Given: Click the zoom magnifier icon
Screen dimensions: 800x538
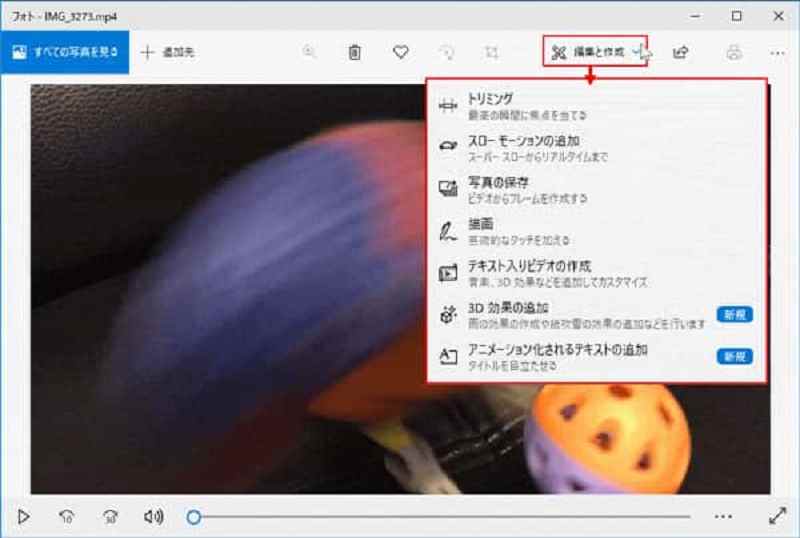Looking at the screenshot, I should coord(309,52).
